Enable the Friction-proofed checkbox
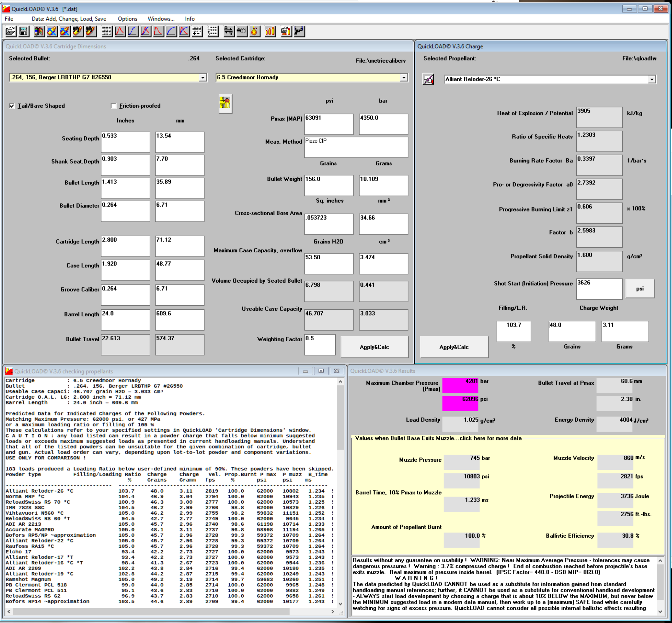Viewport: 672px width, 623px height. 113,106
